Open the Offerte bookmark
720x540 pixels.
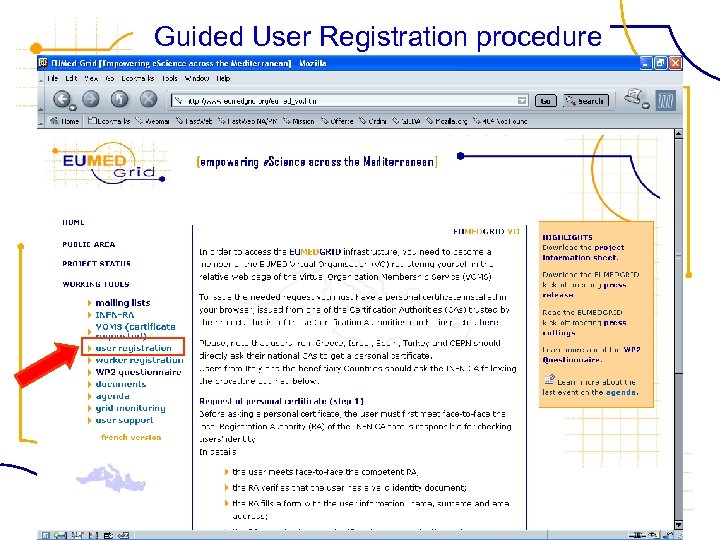(337, 121)
